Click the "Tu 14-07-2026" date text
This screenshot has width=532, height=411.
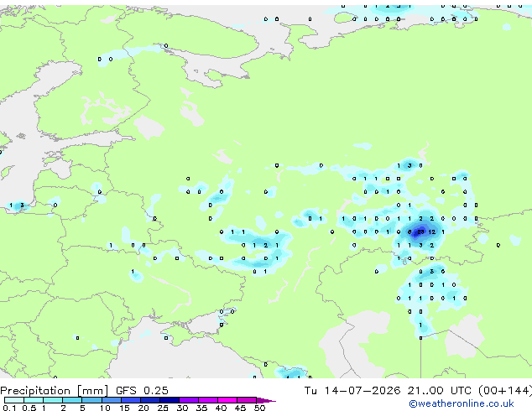coord(352,391)
